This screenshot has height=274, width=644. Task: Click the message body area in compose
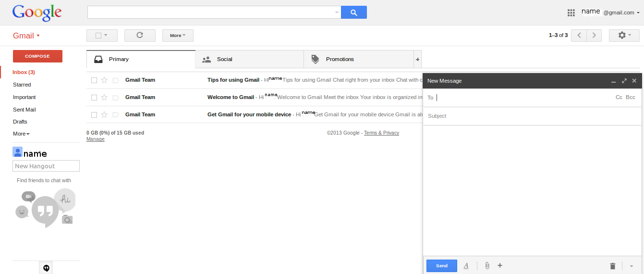coord(533,191)
